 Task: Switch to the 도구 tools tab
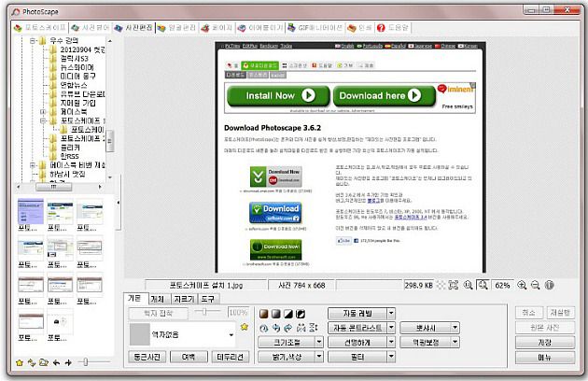(x=208, y=299)
